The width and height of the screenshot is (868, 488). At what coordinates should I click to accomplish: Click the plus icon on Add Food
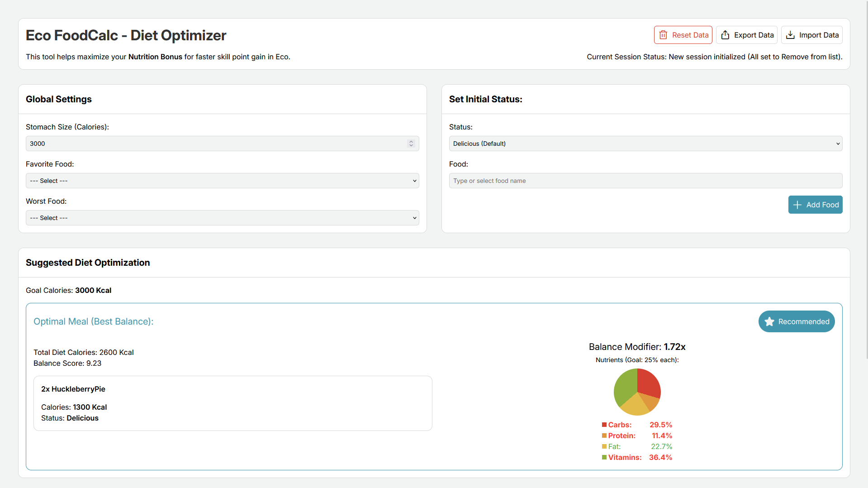tap(797, 205)
